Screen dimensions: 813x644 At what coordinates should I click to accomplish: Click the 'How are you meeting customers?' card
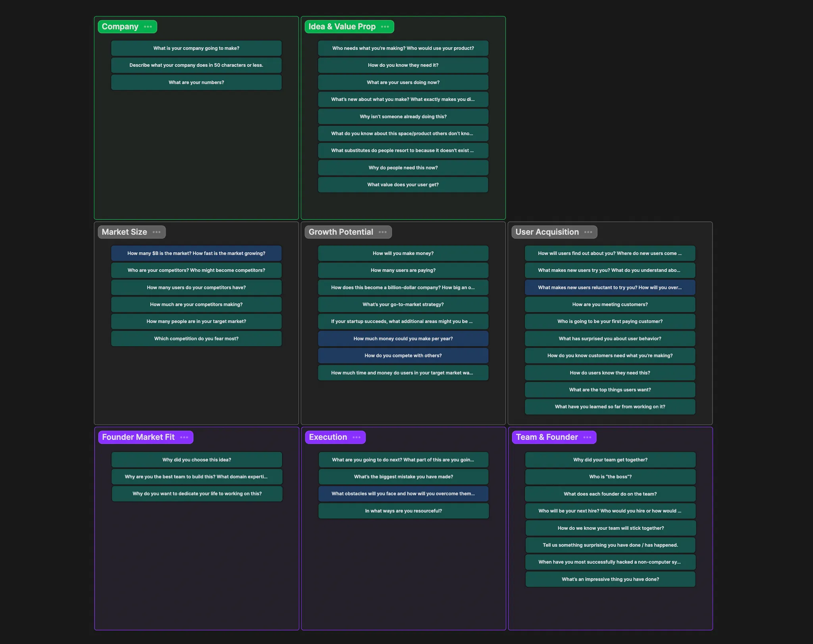point(610,305)
